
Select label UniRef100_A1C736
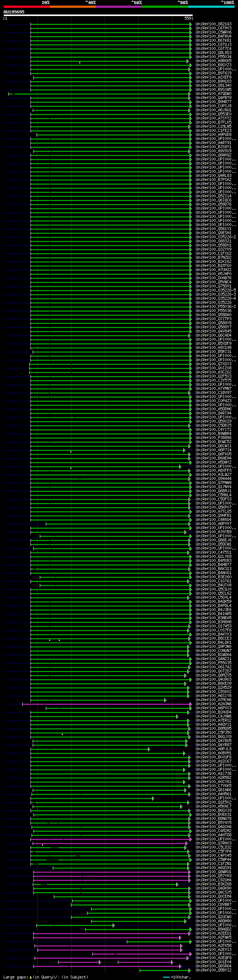tap(214, 774)
